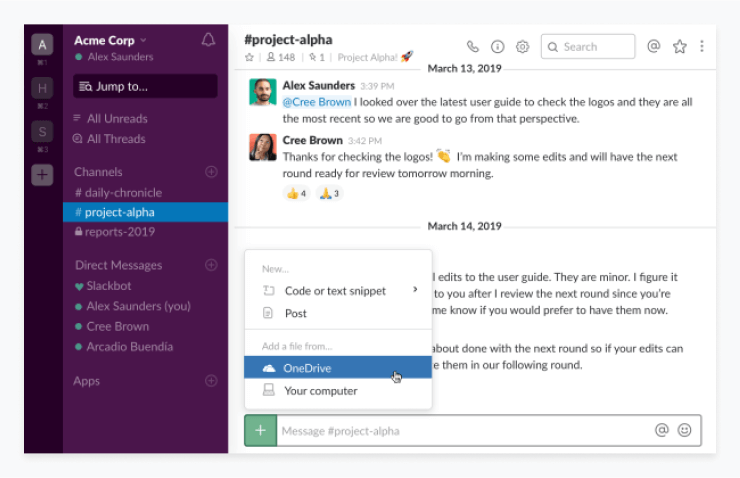This screenshot has height=478, width=740.
Task: Open Cree Brown direct message
Action: pyautogui.click(x=112, y=327)
